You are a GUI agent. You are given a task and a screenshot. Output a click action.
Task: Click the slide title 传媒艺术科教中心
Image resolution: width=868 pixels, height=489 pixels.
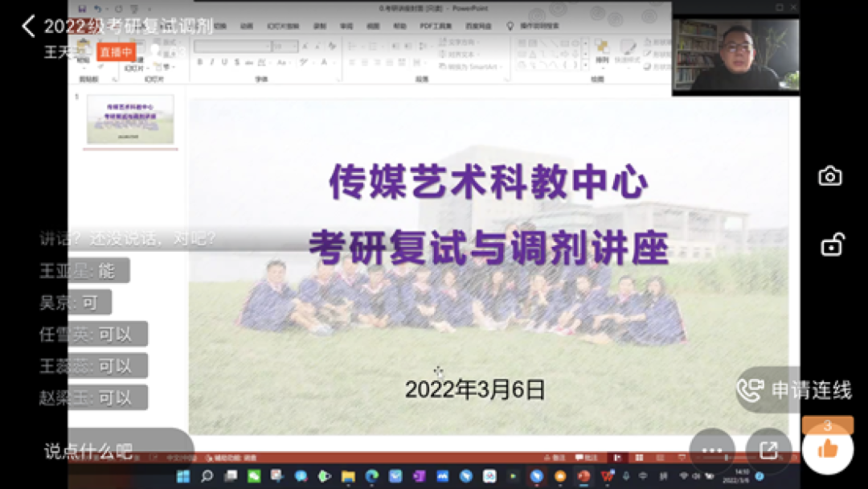click(489, 183)
